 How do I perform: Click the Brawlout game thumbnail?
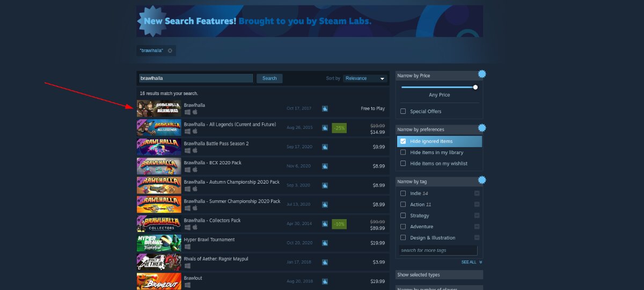point(159,281)
